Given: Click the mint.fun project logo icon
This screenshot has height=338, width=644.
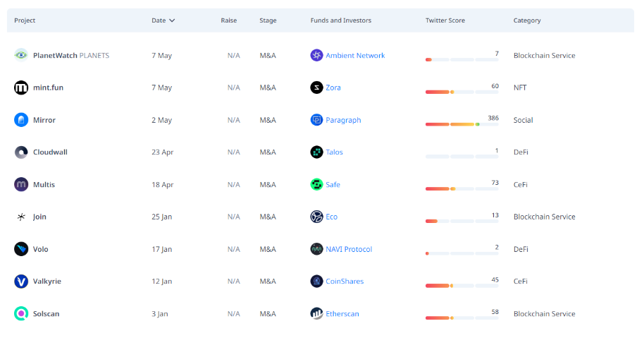Looking at the screenshot, I should pos(21,87).
